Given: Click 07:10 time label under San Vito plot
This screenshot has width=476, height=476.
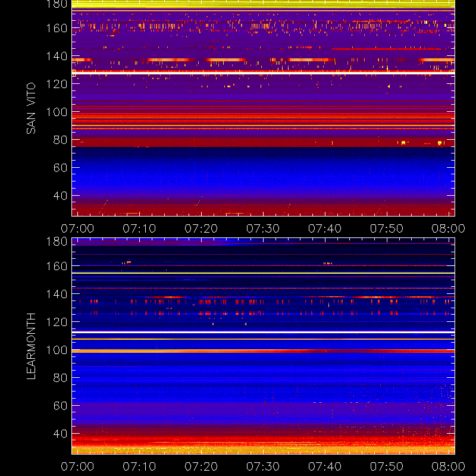Looking at the screenshot, I should pyautogui.click(x=139, y=228).
